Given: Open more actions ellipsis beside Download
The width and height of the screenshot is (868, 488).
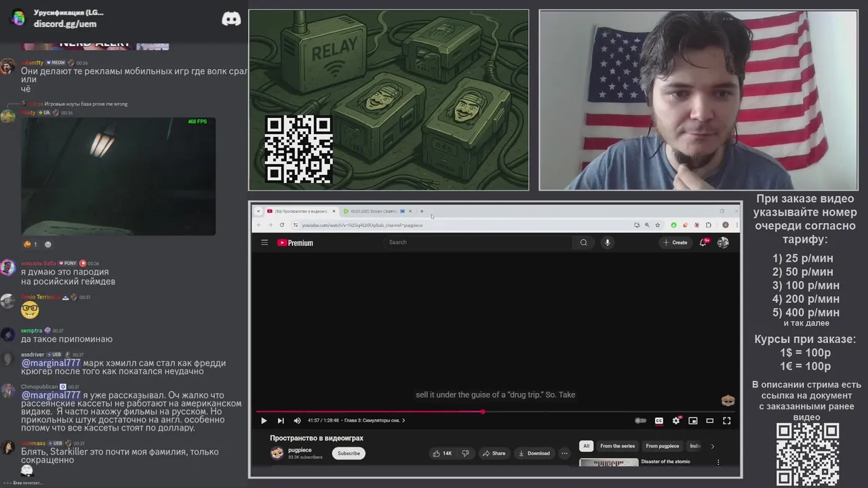Looking at the screenshot, I should pos(564,453).
